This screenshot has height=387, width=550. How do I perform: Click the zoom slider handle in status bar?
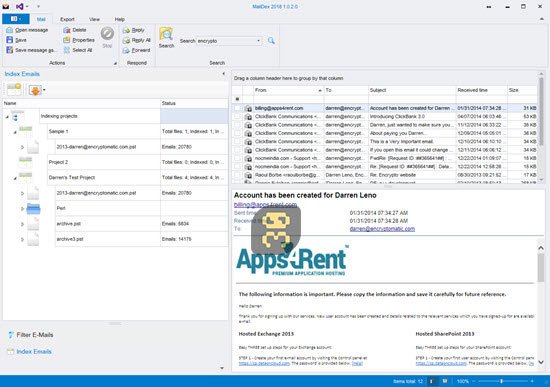(x=502, y=381)
